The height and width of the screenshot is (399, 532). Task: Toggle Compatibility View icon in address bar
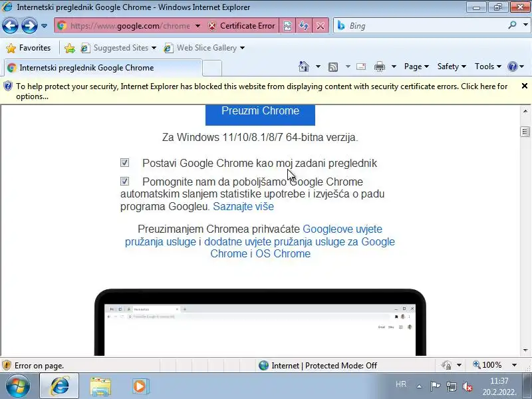click(x=287, y=26)
